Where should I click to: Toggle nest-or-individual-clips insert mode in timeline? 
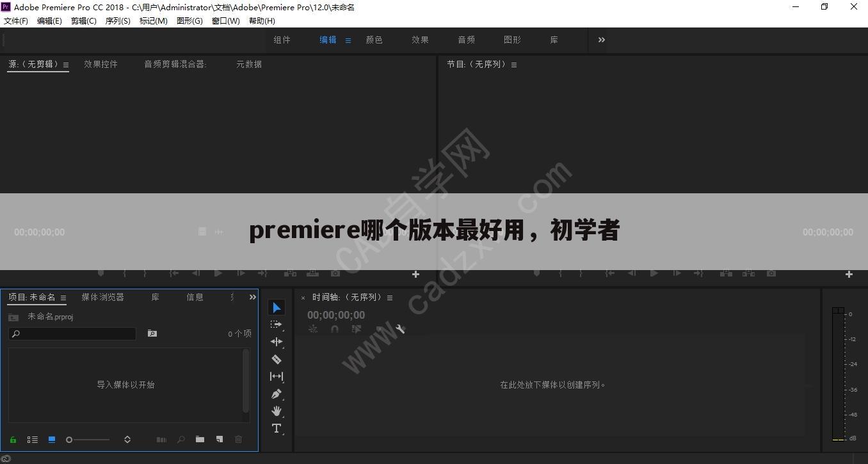[x=313, y=329]
